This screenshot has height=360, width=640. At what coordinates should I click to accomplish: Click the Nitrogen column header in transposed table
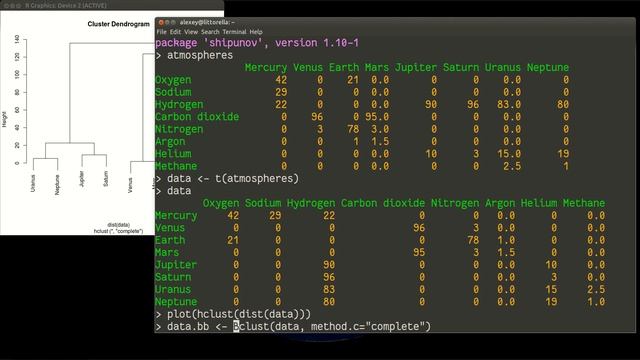(x=455, y=203)
